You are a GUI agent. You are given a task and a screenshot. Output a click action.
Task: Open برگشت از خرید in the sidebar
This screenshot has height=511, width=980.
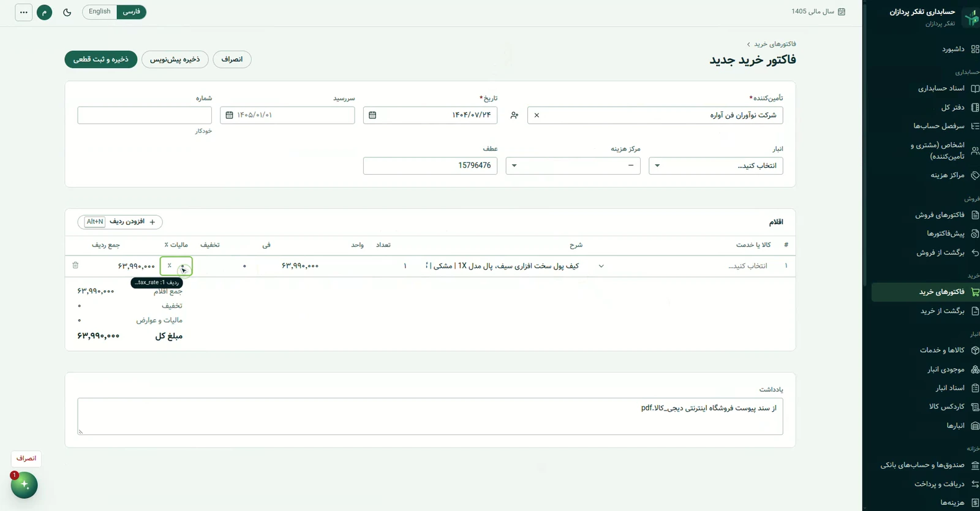coord(925,311)
